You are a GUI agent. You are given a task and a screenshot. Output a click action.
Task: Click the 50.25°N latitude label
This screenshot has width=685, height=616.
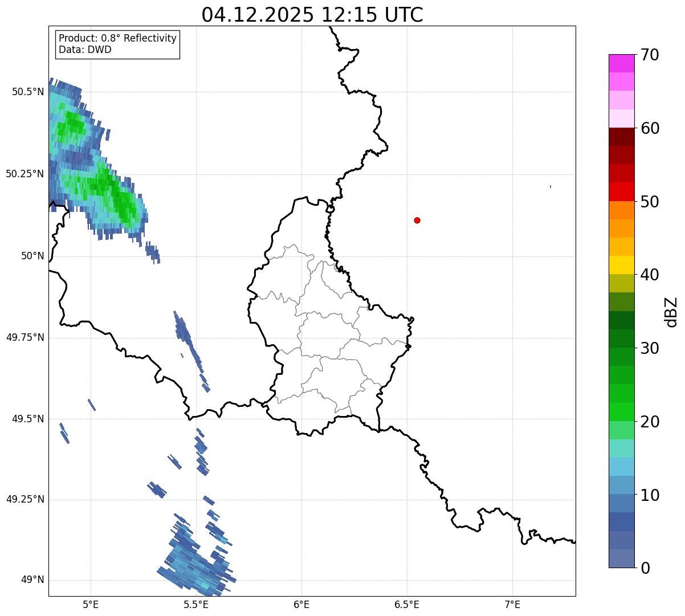[x=25, y=174]
